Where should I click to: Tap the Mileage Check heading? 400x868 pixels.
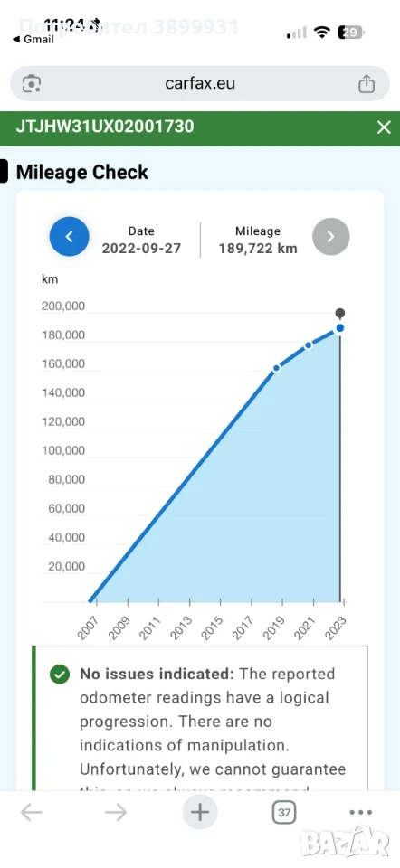point(82,172)
